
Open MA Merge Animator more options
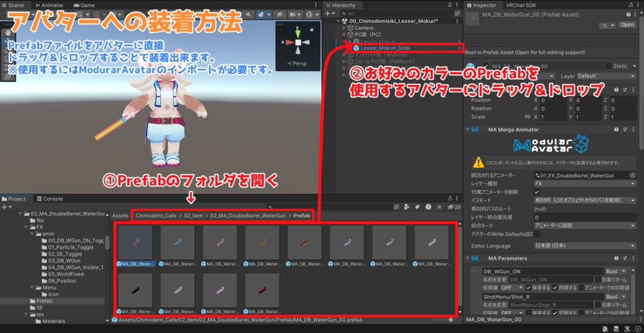(x=633, y=130)
